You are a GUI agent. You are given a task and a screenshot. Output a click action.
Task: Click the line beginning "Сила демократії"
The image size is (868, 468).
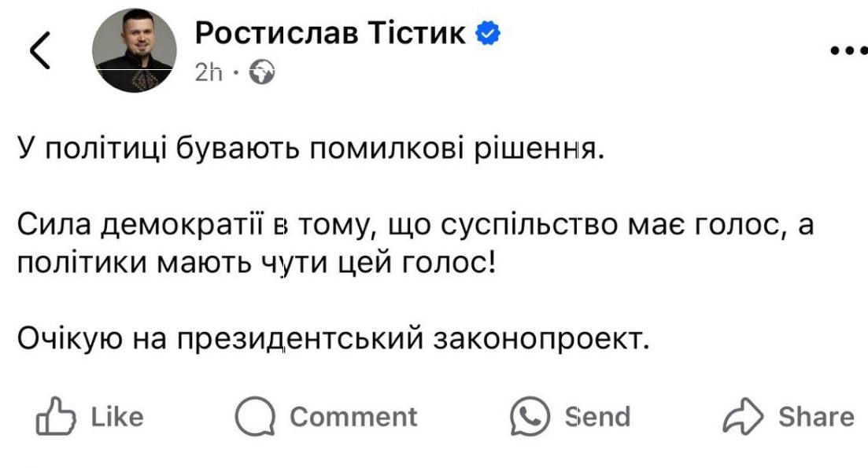415,226
